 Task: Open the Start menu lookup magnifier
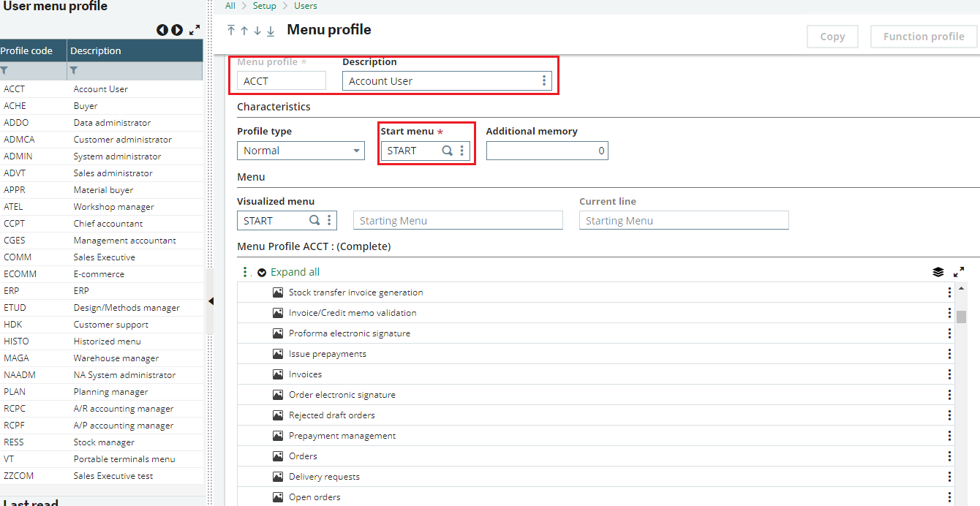[446, 151]
